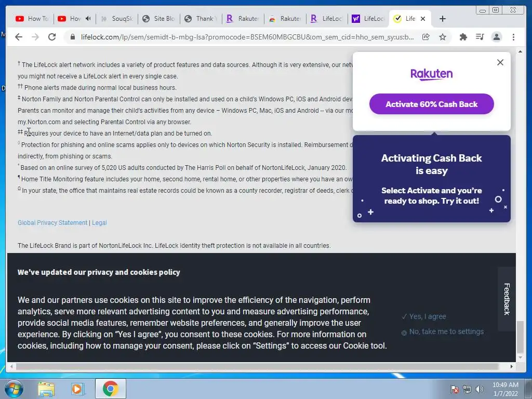The width and height of the screenshot is (532, 399).
Task: Click 'Phone alerts made during normal local business hours' text
Action: (100, 87)
